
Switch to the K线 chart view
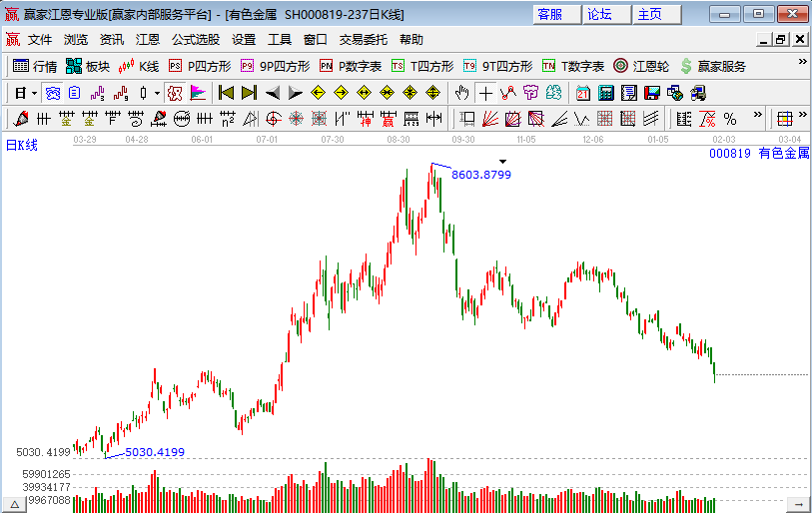pos(138,66)
